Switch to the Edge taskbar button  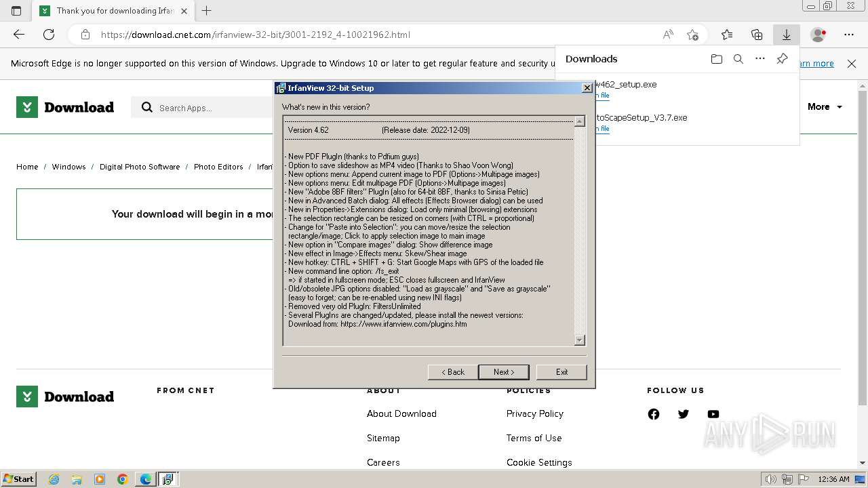coord(146,479)
